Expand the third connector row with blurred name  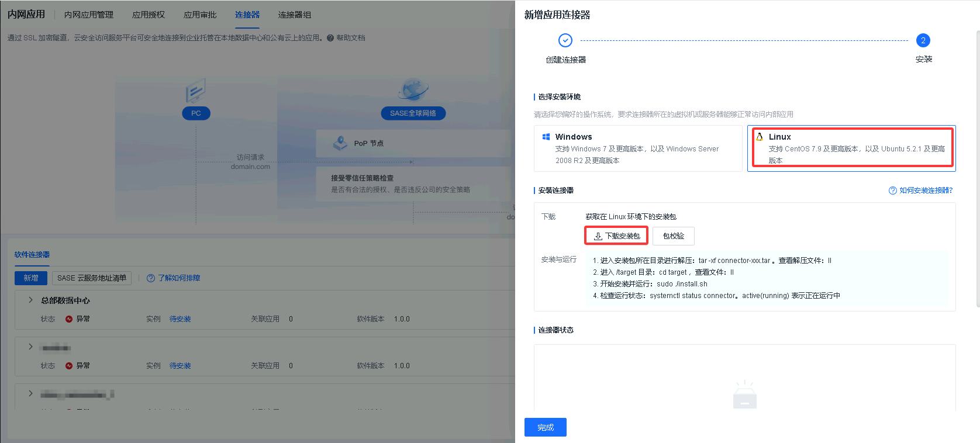[x=30, y=393]
